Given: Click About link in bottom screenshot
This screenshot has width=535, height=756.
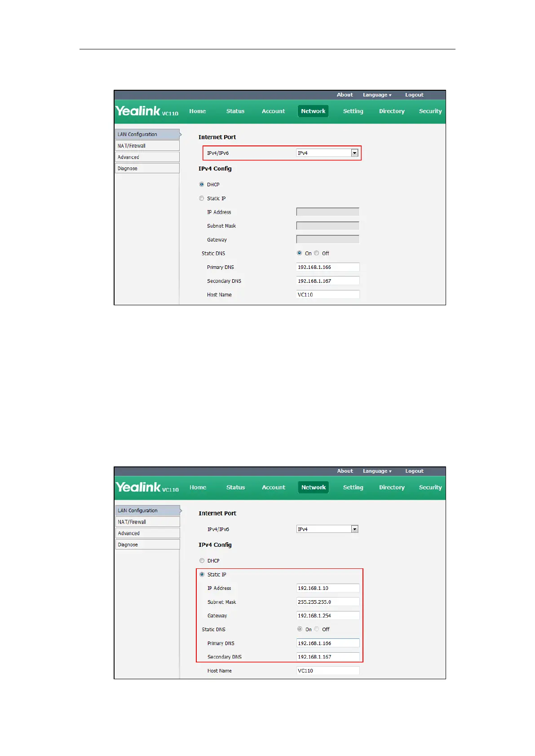Looking at the screenshot, I should [345, 471].
